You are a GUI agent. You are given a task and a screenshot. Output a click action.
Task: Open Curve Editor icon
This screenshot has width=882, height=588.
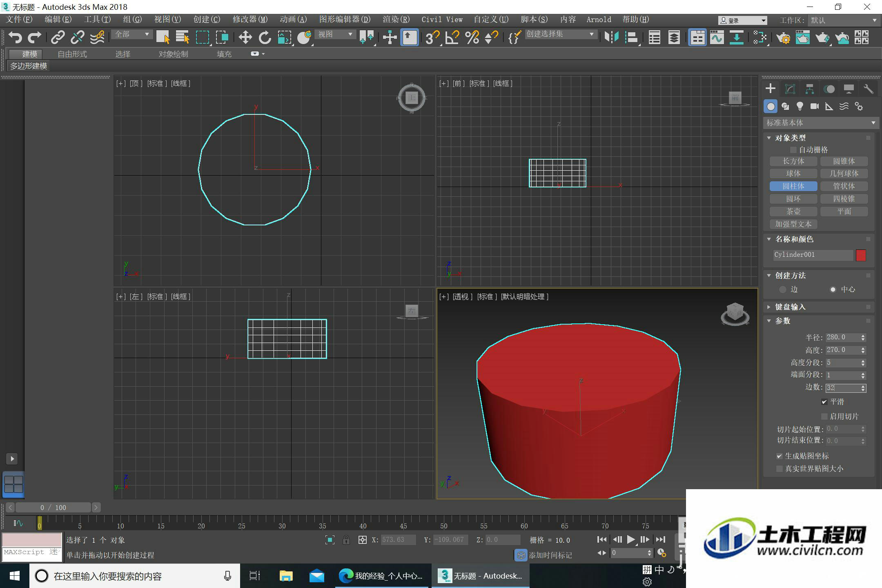pos(717,38)
